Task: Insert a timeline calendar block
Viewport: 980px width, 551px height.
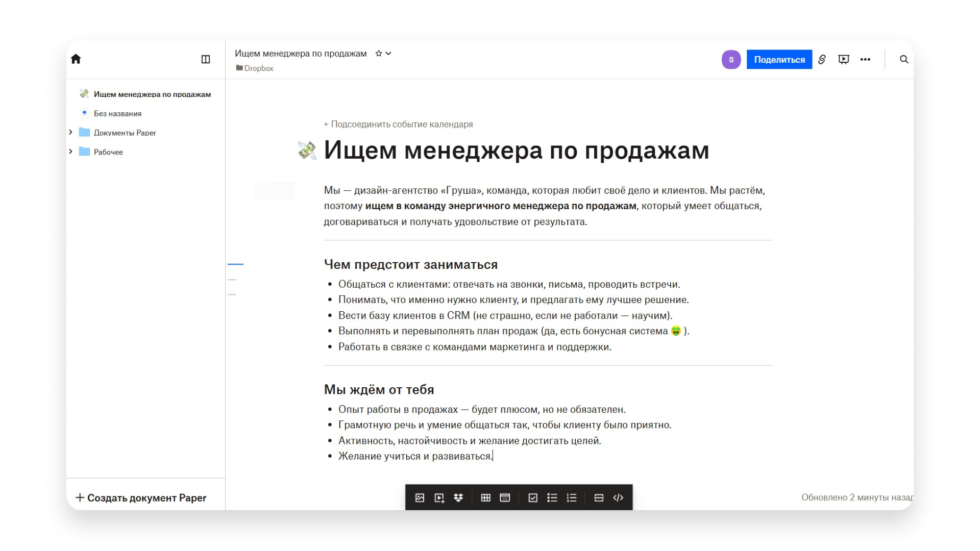Action: coord(505,498)
